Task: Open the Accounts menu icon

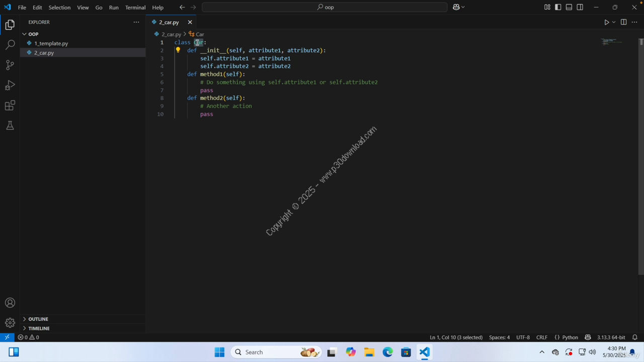Action: (10, 303)
